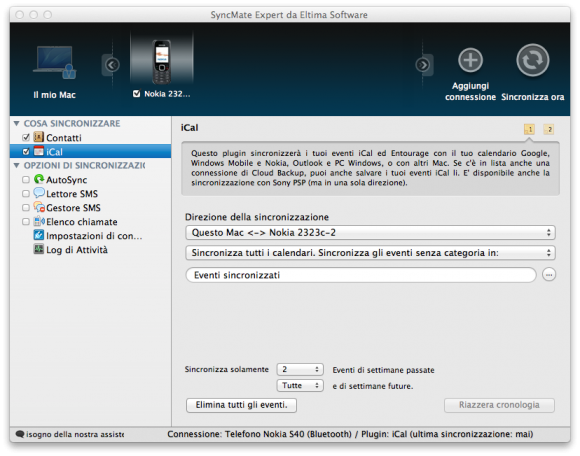Click the ellipsis button beside Eventi sincronizzati
Screen dimensions: 580x456
point(549,275)
